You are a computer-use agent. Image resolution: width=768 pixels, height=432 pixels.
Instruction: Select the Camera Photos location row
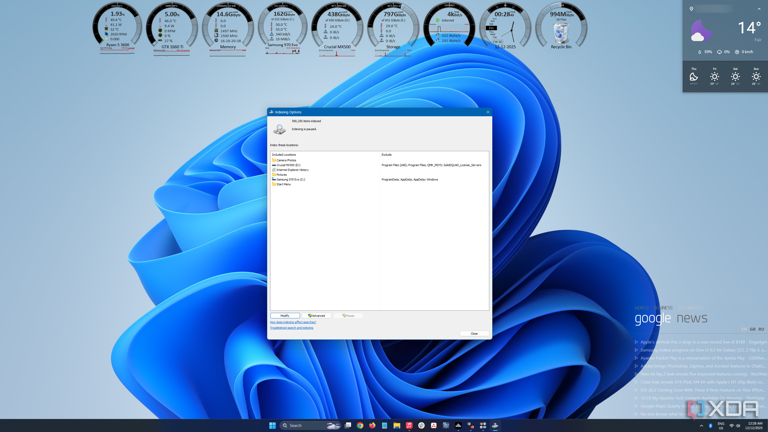point(284,160)
